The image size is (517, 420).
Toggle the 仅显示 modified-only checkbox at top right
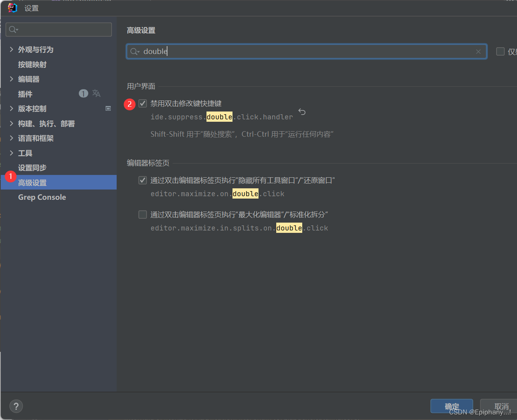(500, 52)
